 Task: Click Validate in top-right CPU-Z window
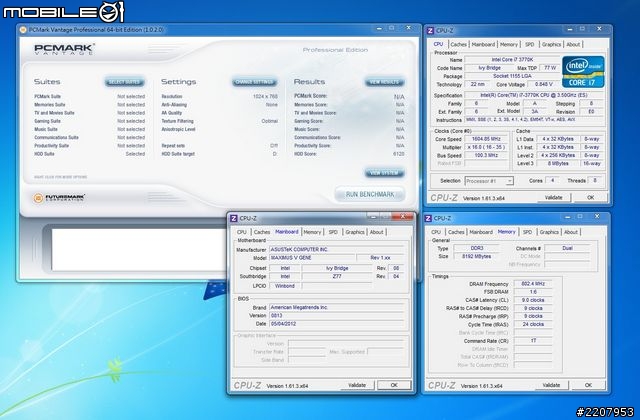tap(553, 198)
